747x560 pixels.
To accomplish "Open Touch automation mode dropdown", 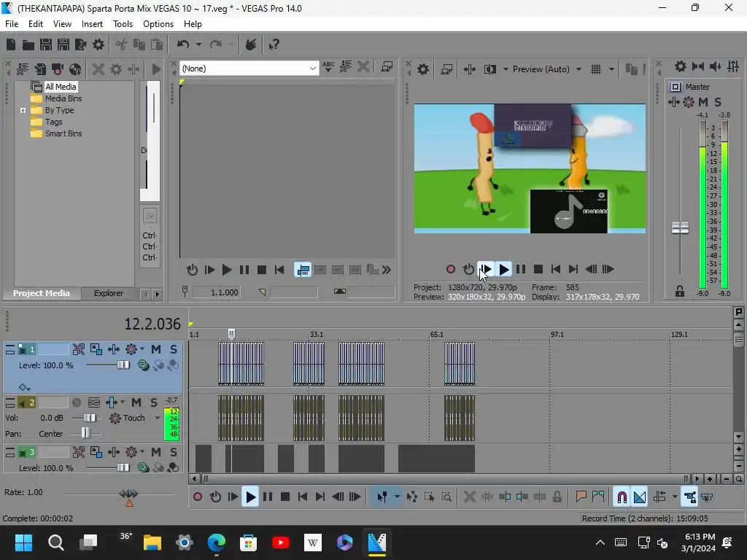I will point(158,418).
